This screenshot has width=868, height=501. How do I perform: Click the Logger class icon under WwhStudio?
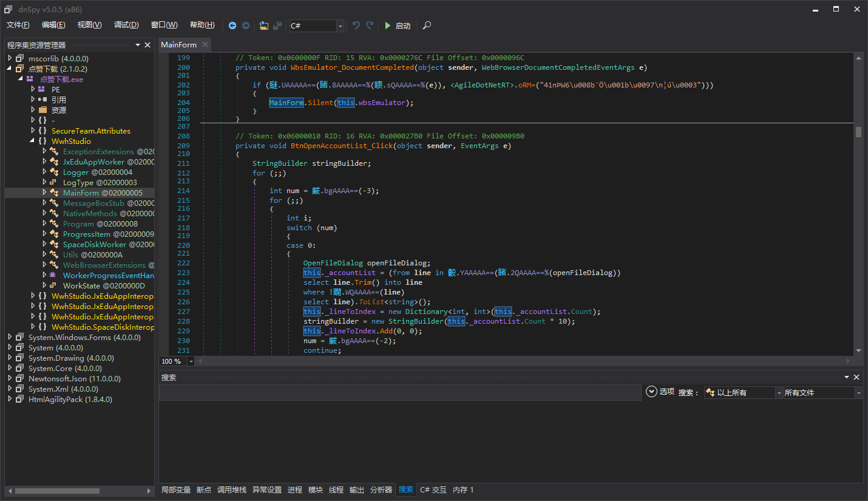(x=55, y=172)
